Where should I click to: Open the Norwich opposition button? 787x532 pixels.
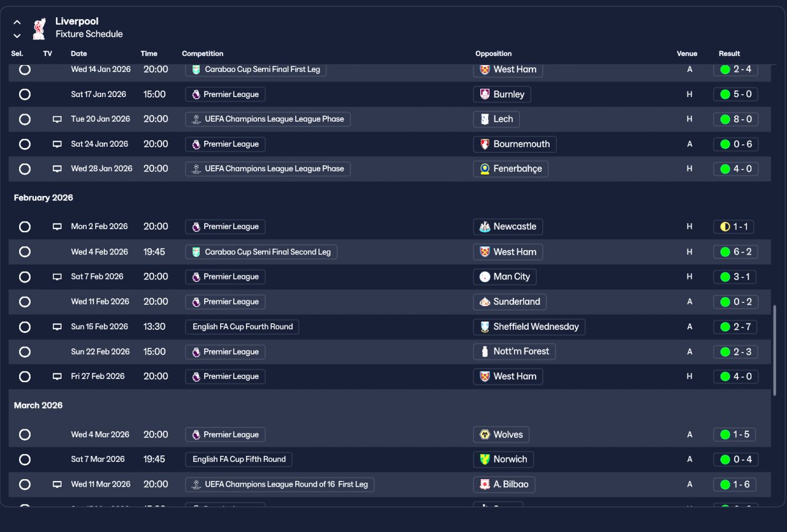(504, 460)
